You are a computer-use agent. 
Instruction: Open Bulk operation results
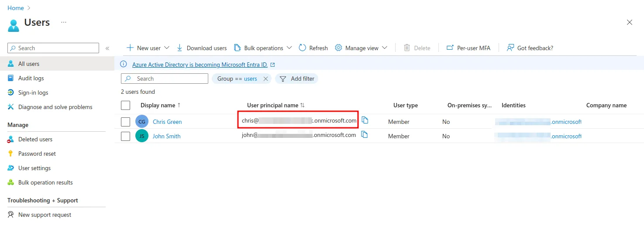(x=45, y=182)
